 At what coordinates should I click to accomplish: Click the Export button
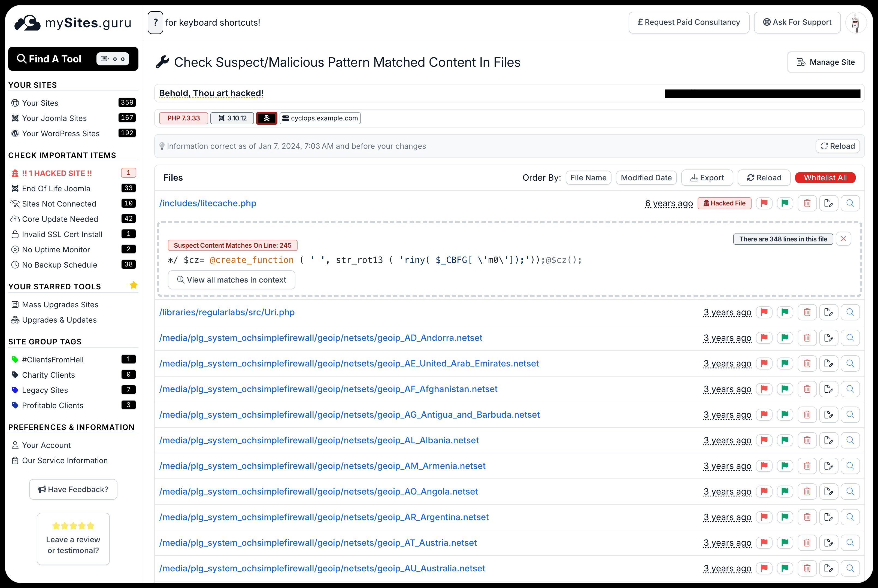tap(707, 178)
